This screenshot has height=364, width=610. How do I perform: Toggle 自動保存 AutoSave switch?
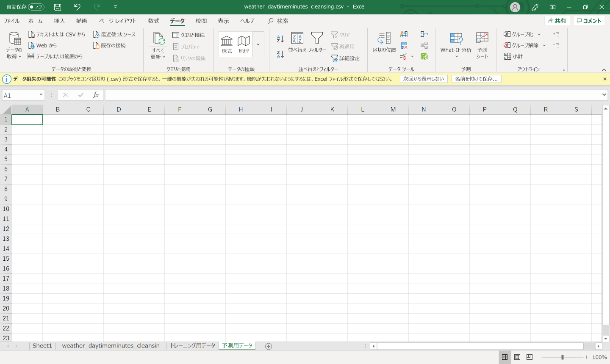(36, 7)
